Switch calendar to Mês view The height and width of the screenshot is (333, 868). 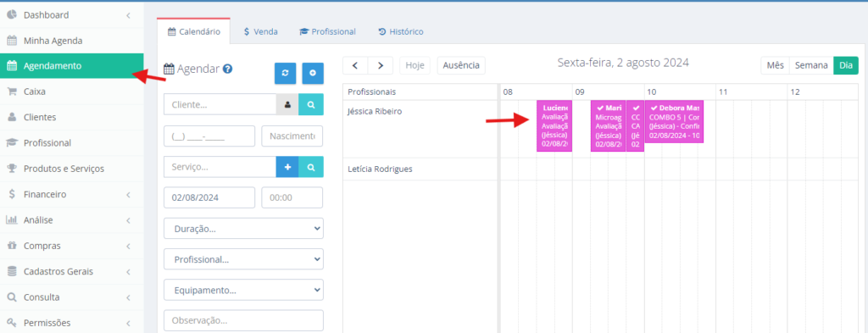click(775, 65)
